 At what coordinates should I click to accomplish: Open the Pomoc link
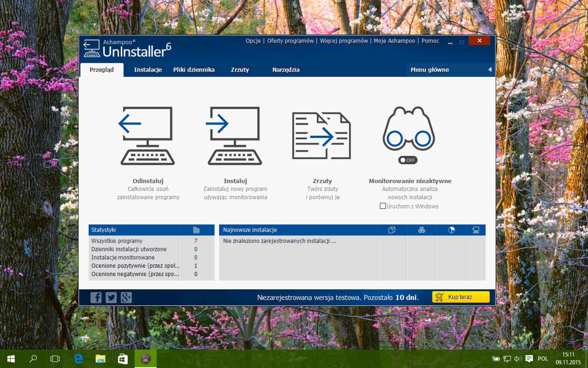click(430, 41)
